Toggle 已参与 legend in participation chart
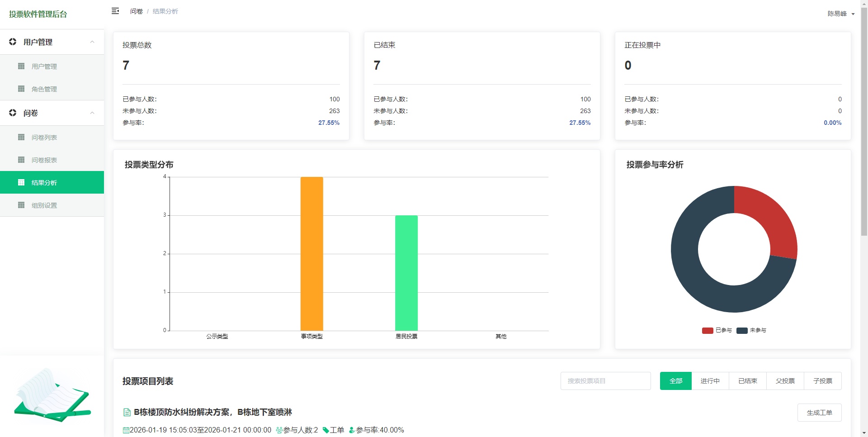 click(717, 330)
